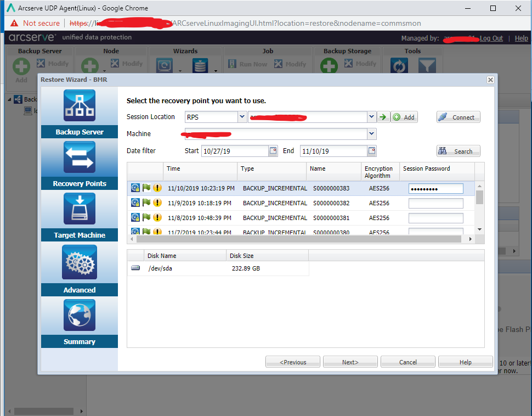Open the Restore wizard toolbar icon
532x416 pixels.
click(165, 65)
